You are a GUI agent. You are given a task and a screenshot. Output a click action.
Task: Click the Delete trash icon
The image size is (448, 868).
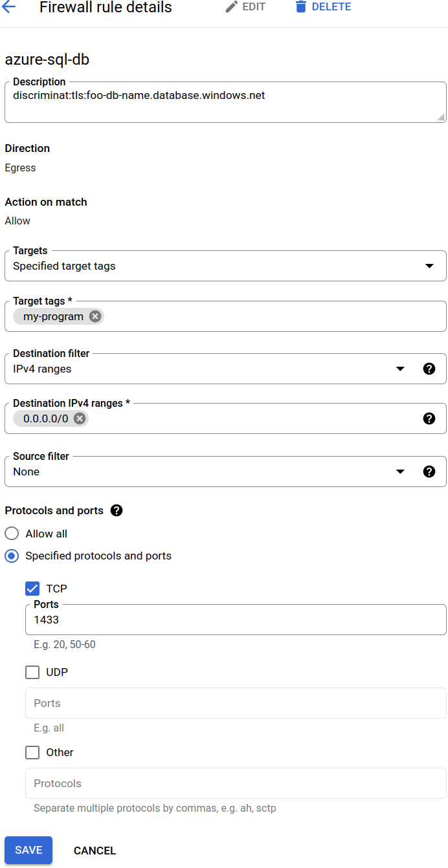click(300, 7)
